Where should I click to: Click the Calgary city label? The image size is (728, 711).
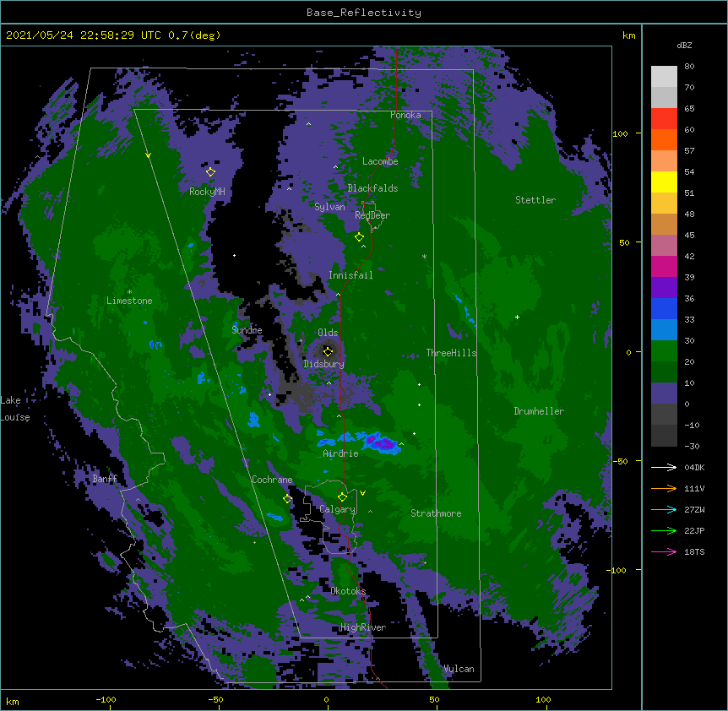click(x=338, y=509)
